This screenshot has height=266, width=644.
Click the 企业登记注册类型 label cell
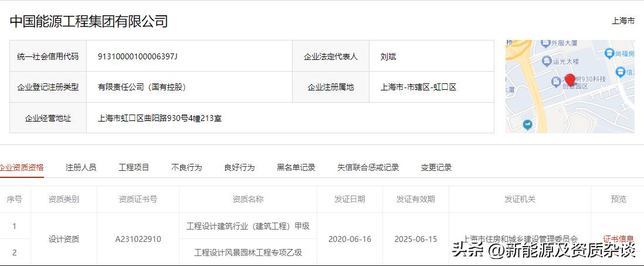[48, 87]
